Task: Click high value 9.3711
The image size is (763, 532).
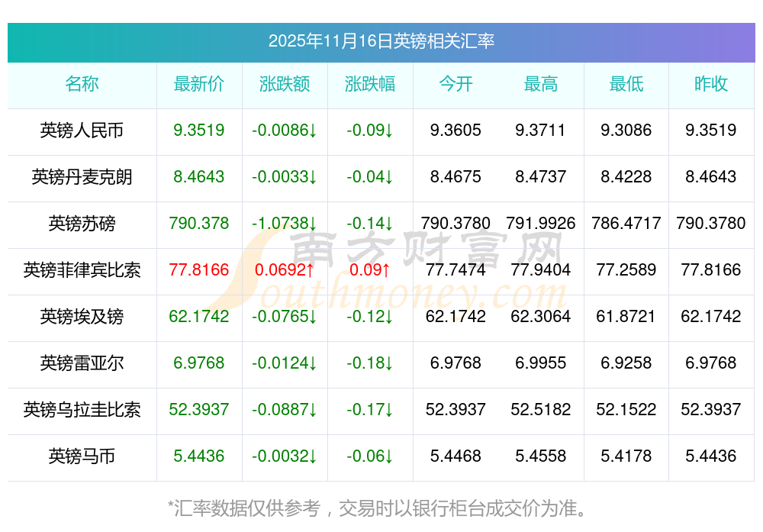Action: [541, 131]
